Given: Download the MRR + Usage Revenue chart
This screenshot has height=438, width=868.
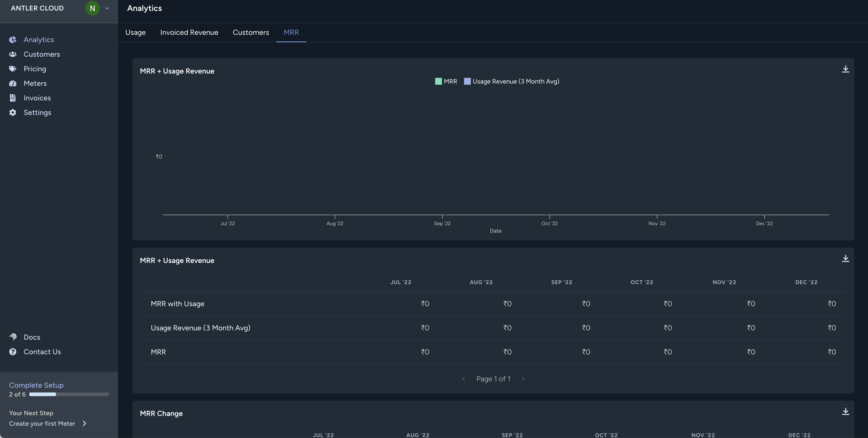Looking at the screenshot, I should tap(845, 69).
